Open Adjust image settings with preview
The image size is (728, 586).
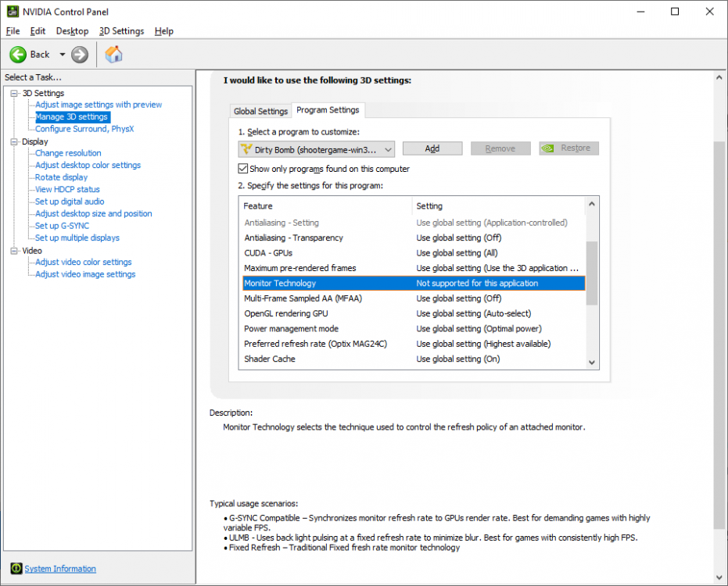coord(99,105)
